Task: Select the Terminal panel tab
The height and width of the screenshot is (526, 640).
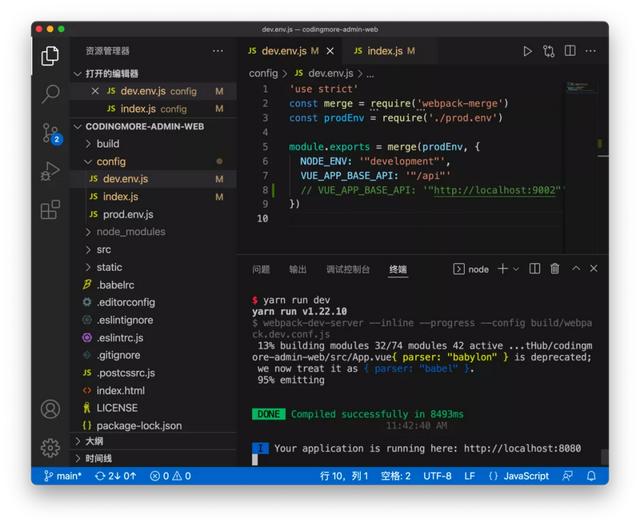Action: (x=398, y=269)
